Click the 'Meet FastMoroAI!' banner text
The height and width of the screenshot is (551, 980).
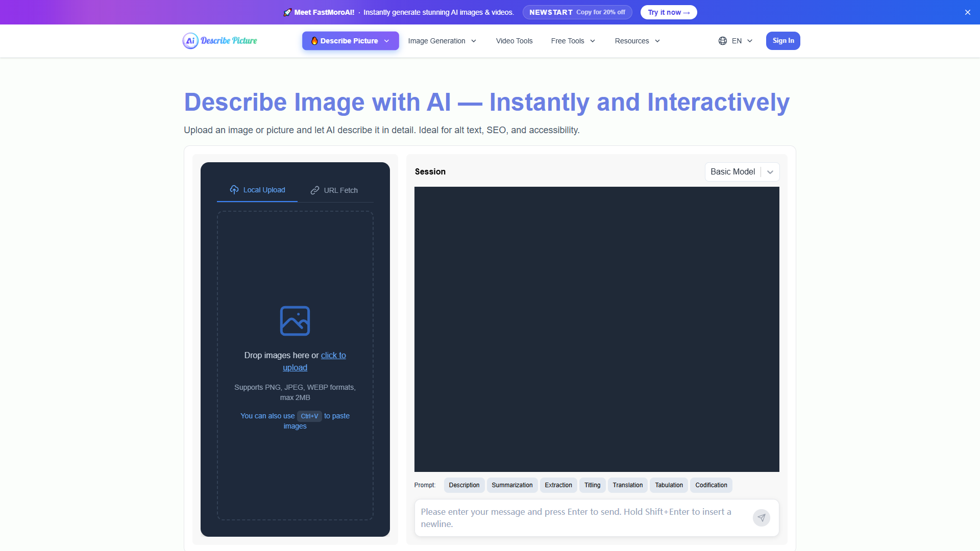click(324, 12)
